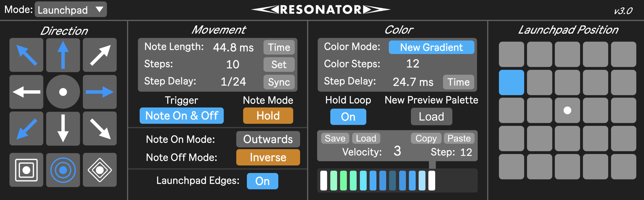Viewport: 644px width, 200px height.
Task: Click the blue highlighted Launchpad Position pad
Action: pyautogui.click(x=511, y=83)
